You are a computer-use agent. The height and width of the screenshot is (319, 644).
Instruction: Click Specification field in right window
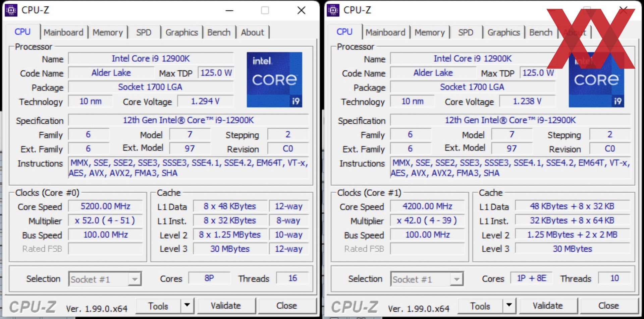pyautogui.click(x=511, y=120)
